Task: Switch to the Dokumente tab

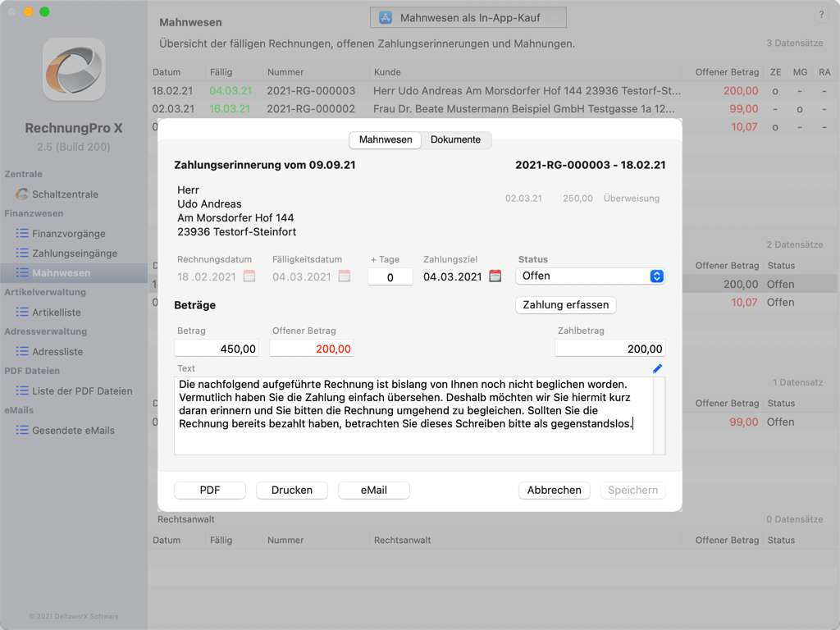Action: (455, 139)
